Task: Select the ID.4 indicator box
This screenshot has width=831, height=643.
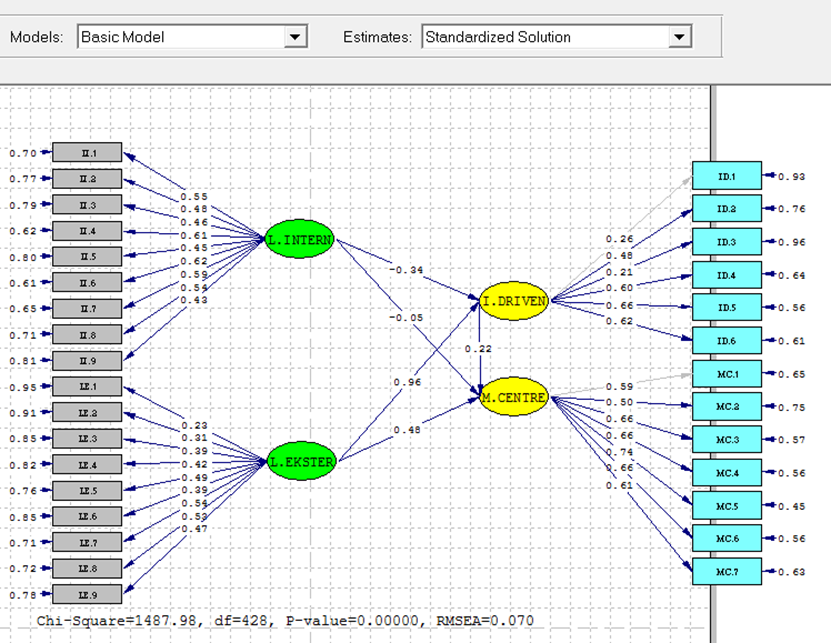Action: click(x=727, y=275)
